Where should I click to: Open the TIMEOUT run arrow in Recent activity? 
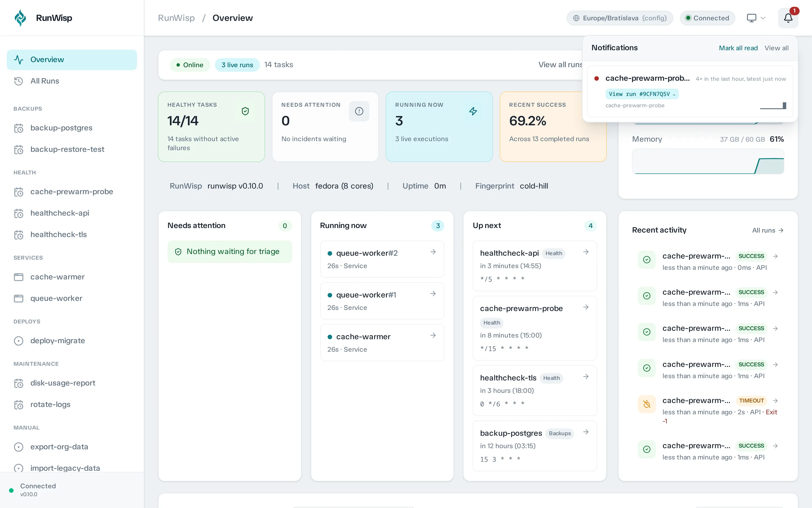[775, 400]
